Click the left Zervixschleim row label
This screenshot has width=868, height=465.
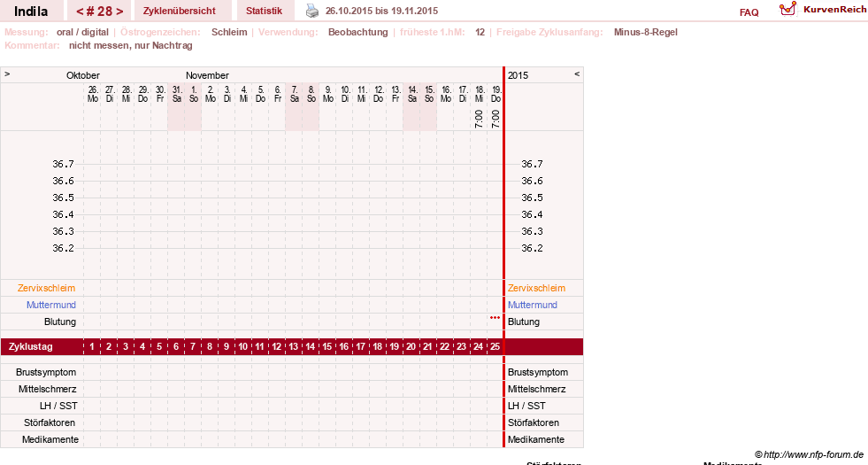(47, 288)
